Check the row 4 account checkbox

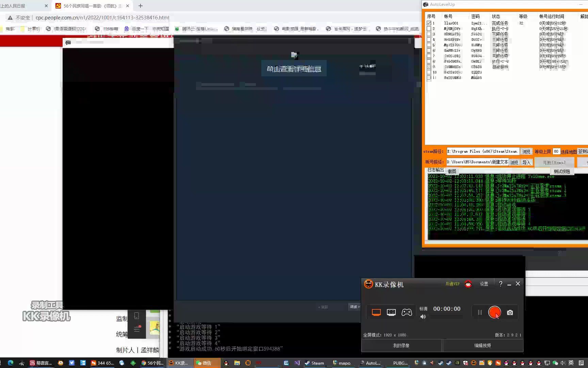(429, 40)
